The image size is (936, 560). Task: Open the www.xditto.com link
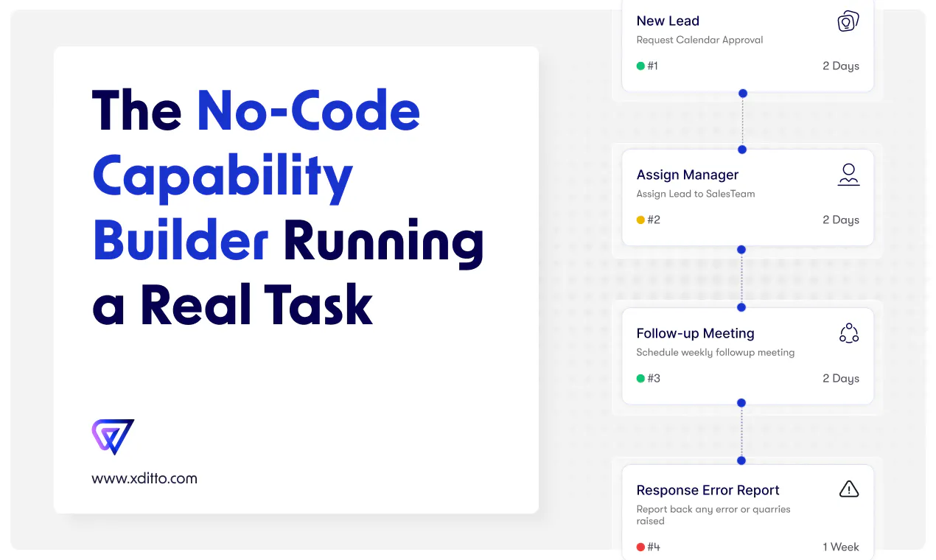pos(144,478)
